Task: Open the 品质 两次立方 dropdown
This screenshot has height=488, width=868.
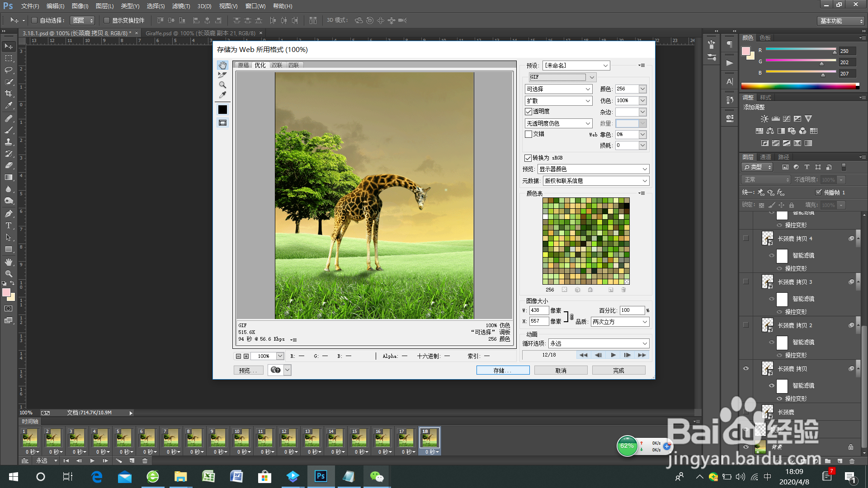Action: tap(620, 322)
